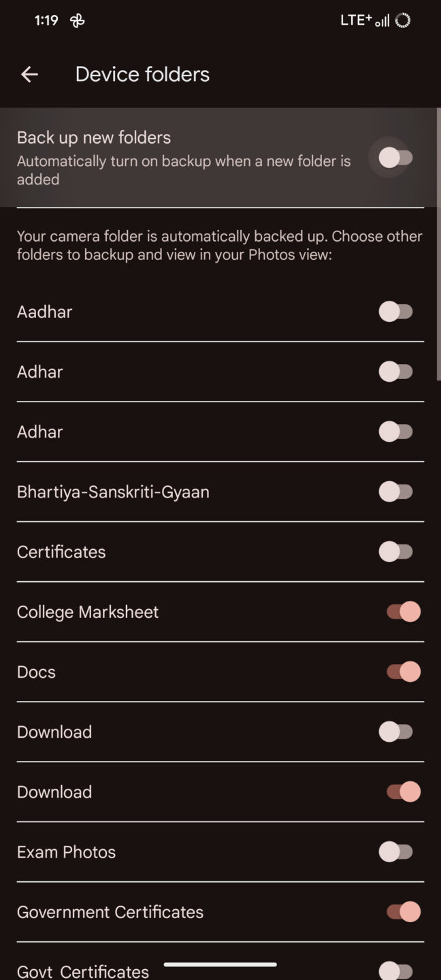Image resolution: width=441 pixels, height=980 pixels.
Task: Tap the home gesture bar
Action: (220, 964)
